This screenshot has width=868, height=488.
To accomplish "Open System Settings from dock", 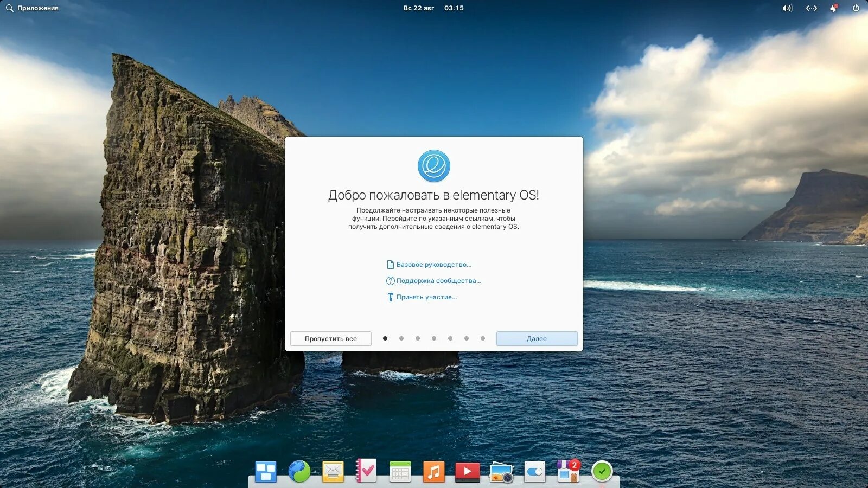I will click(x=535, y=472).
